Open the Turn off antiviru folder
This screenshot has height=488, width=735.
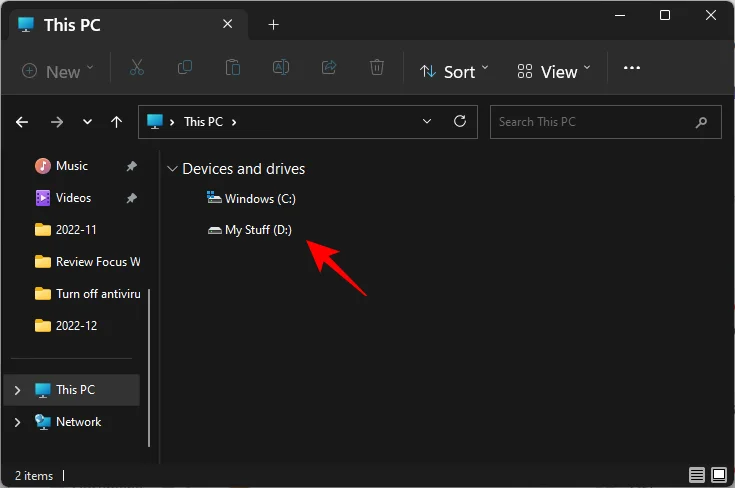pyautogui.click(x=87, y=294)
